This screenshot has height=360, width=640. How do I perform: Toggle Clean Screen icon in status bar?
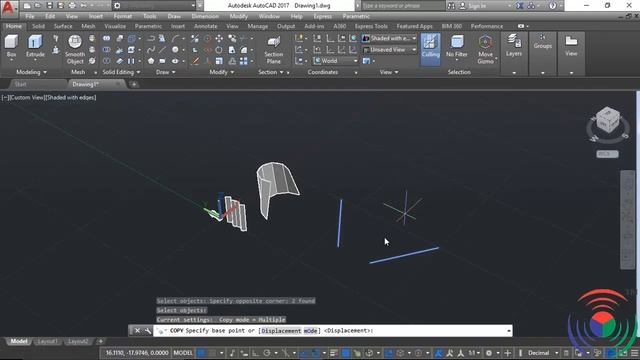click(623, 353)
